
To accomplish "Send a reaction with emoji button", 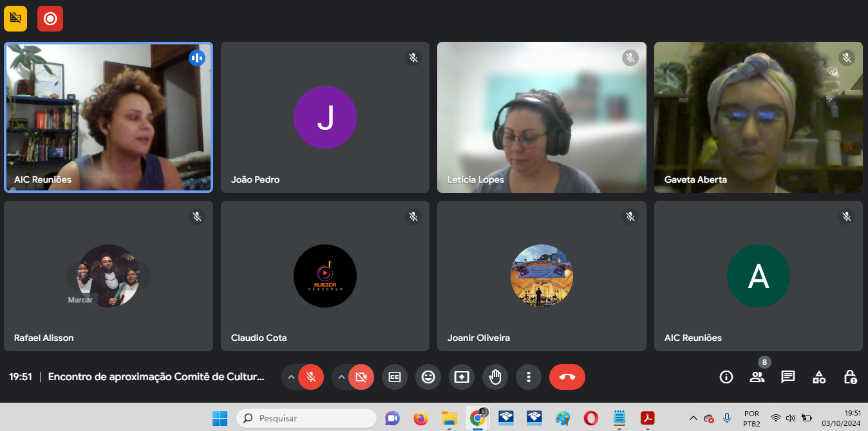I will [x=428, y=377].
